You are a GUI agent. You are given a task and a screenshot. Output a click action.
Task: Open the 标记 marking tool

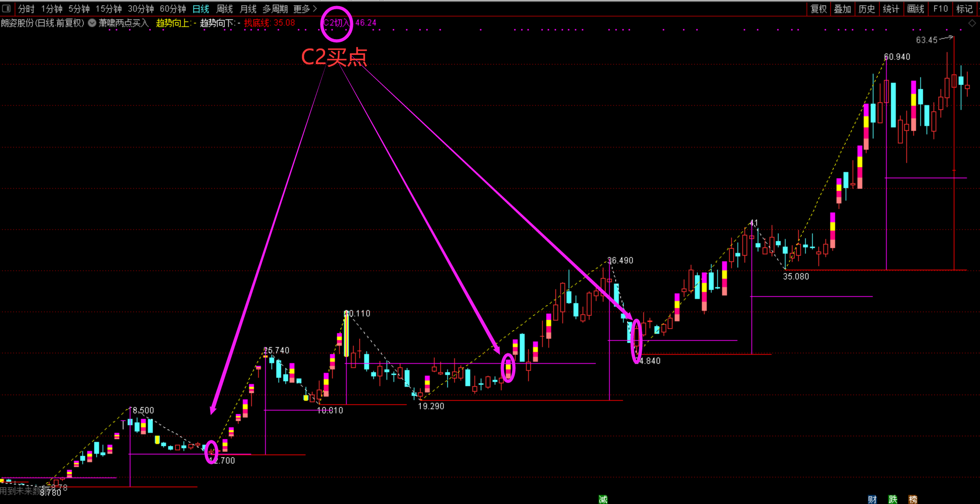coord(964,9)
